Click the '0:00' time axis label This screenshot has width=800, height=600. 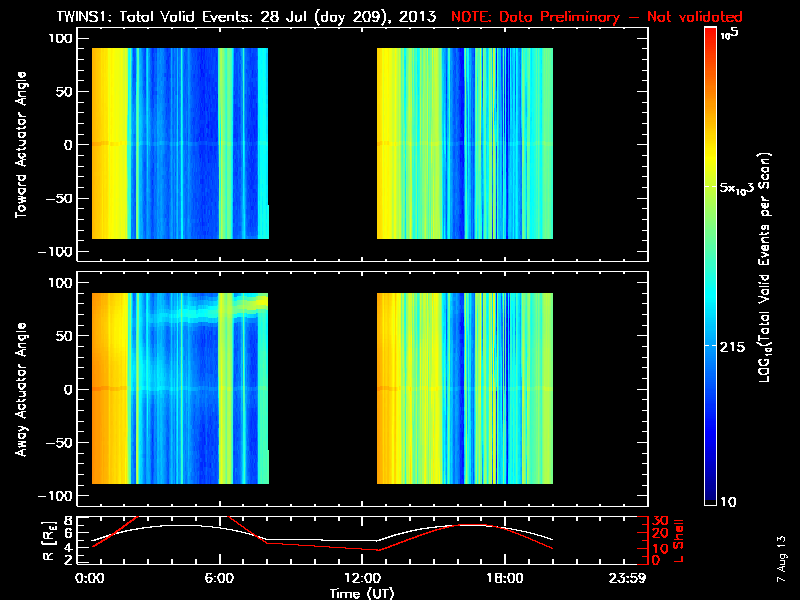(89, 579)
